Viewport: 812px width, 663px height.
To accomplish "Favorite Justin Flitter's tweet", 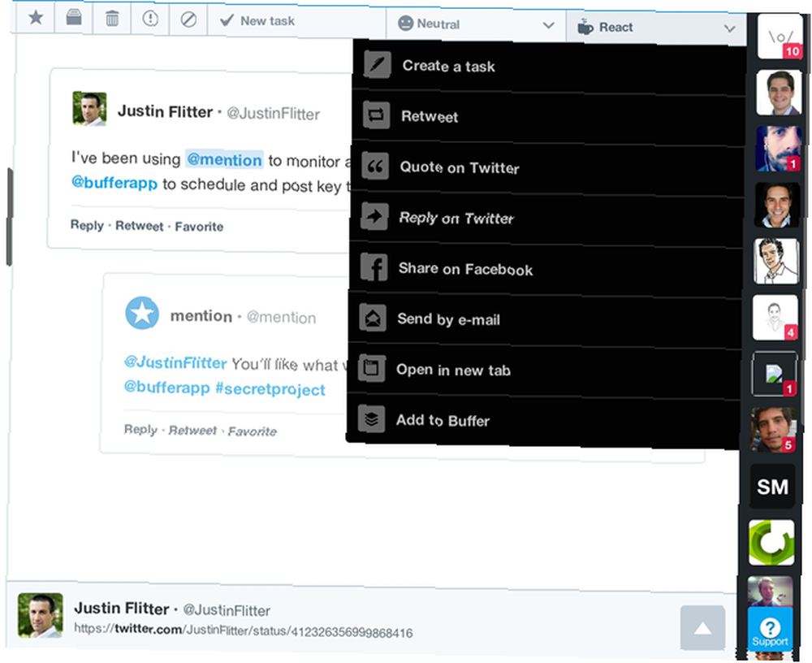I will point(199,227).
